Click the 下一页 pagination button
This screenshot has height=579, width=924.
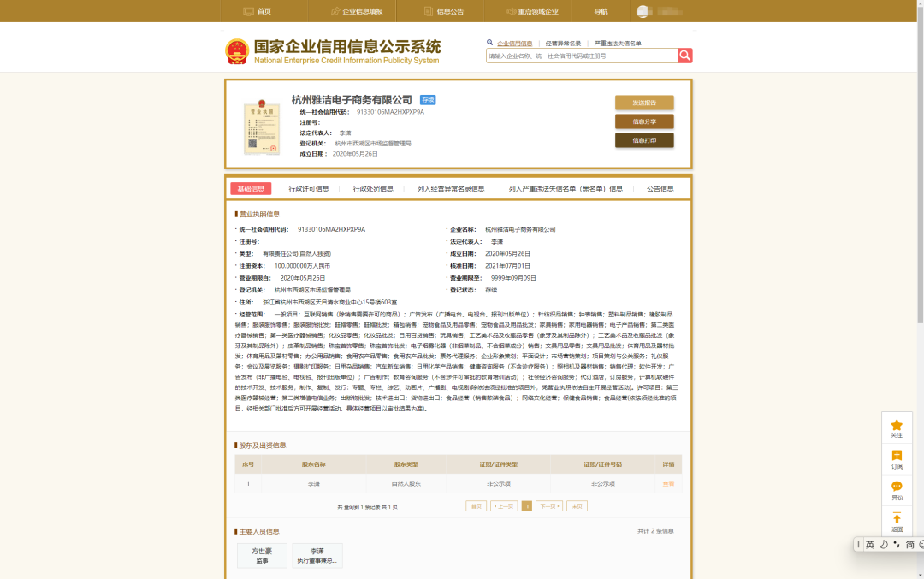[549, 506]
